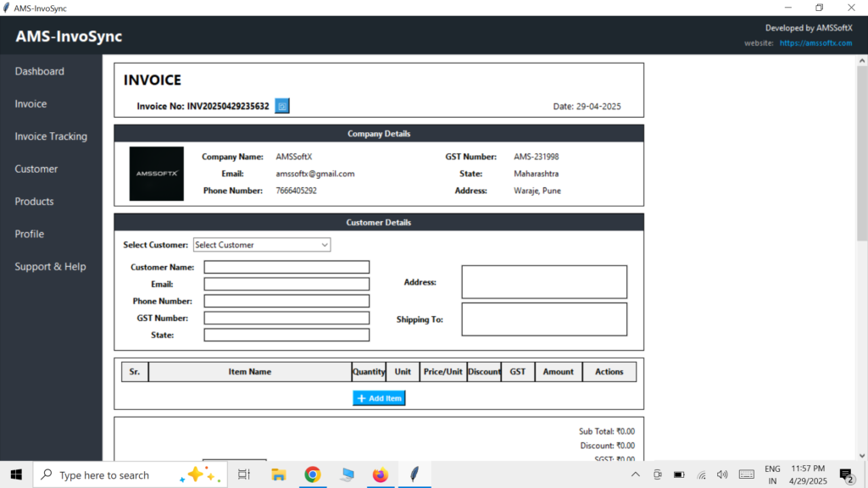Viewport: 868px width, 488px height.
Task: Open the Windows Start menu
Action: click(x=16, y=474)
